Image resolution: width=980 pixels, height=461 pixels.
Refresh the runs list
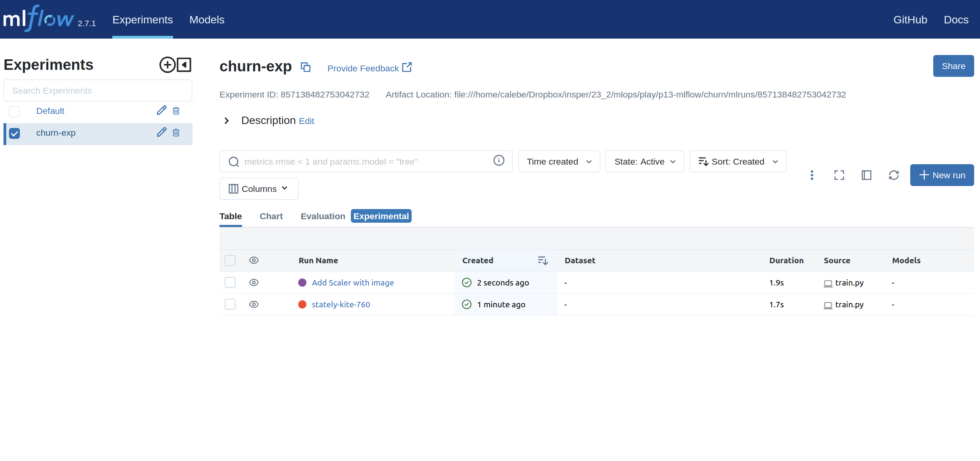pos(893,175)
